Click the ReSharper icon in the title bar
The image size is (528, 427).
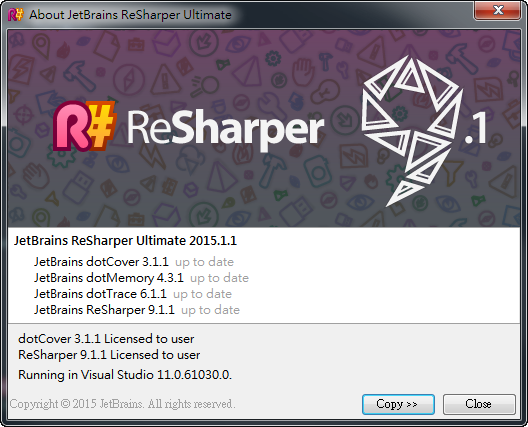[x=15, y=15]
